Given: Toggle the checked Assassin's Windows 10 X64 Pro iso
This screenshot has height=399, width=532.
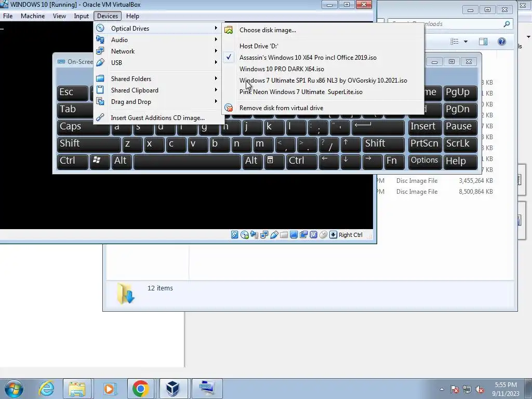Looking at the screenshot, I should (x=323, y=58).
